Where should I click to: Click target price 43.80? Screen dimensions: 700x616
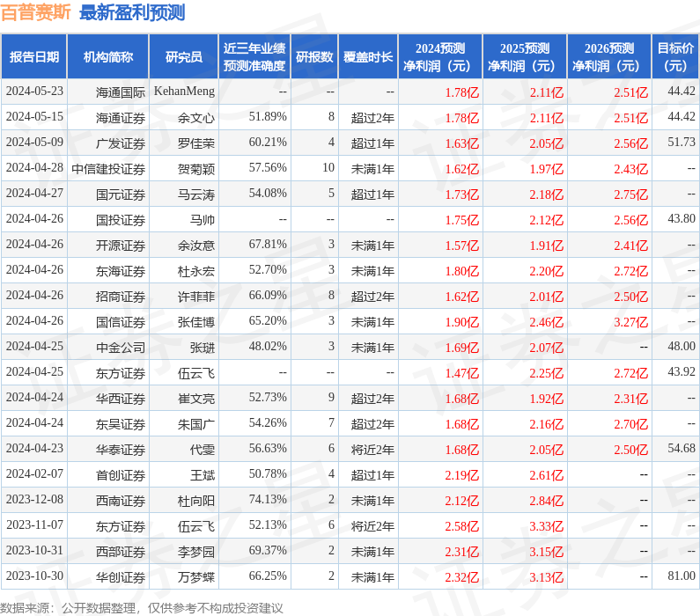pyautogui.click(x=682, y=218)
